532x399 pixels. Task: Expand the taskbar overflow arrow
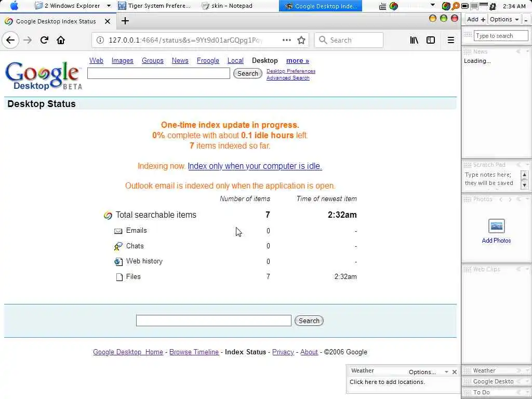tap(433, 5)
